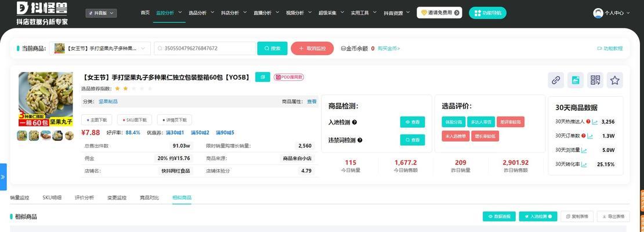Select the first small product thumbnail
This screenshot has width=644, height=232.
(x=22, y=136)
